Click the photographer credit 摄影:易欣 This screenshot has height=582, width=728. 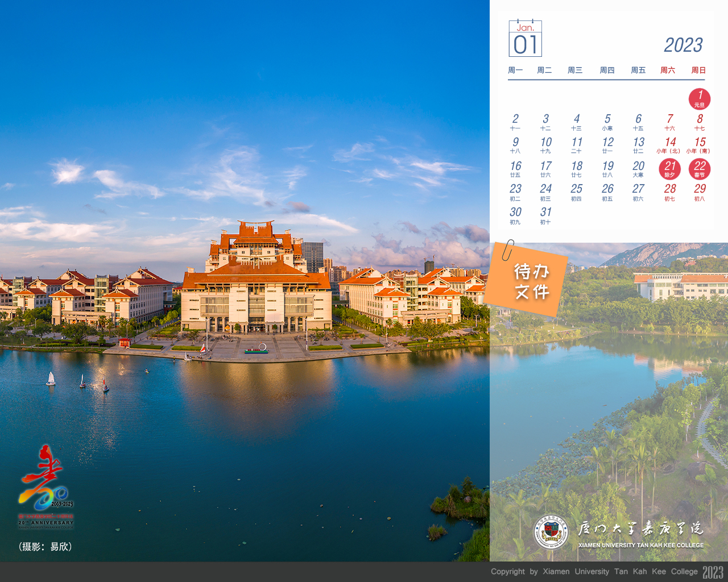45,547
